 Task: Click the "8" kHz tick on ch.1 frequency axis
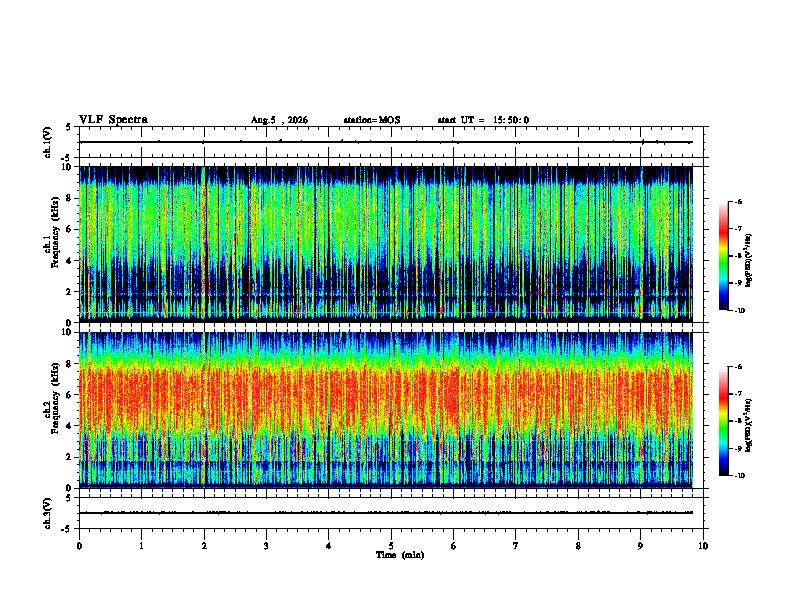click(x=68, y=198)
